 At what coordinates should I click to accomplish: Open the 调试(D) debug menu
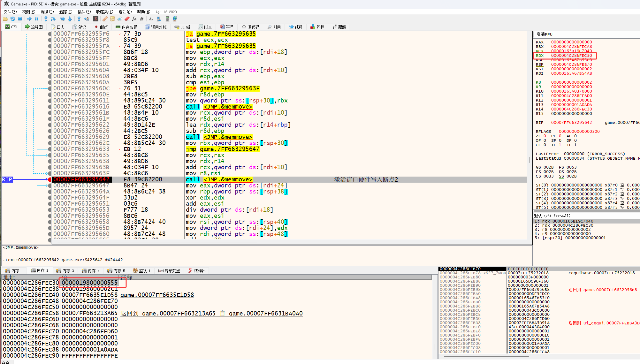(47, 12)
